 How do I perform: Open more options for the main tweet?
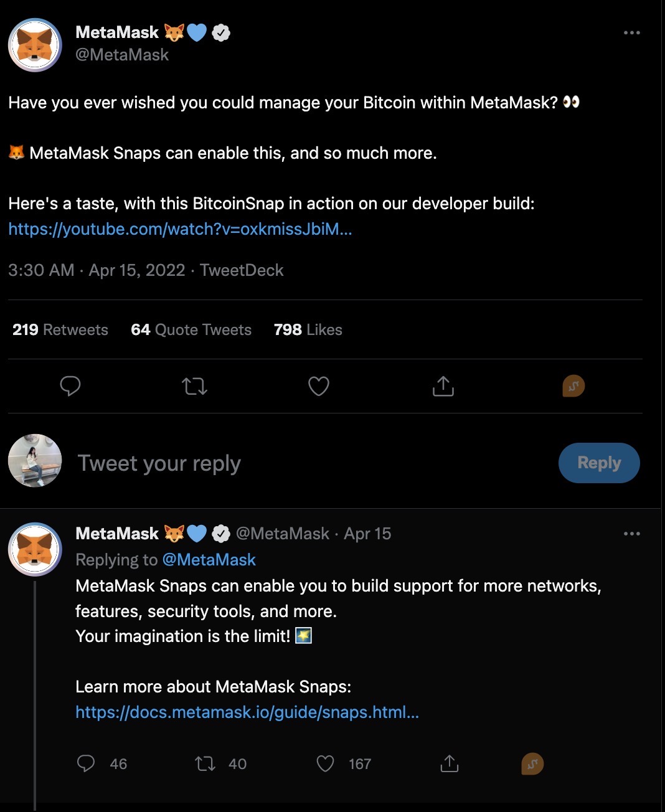631,32
